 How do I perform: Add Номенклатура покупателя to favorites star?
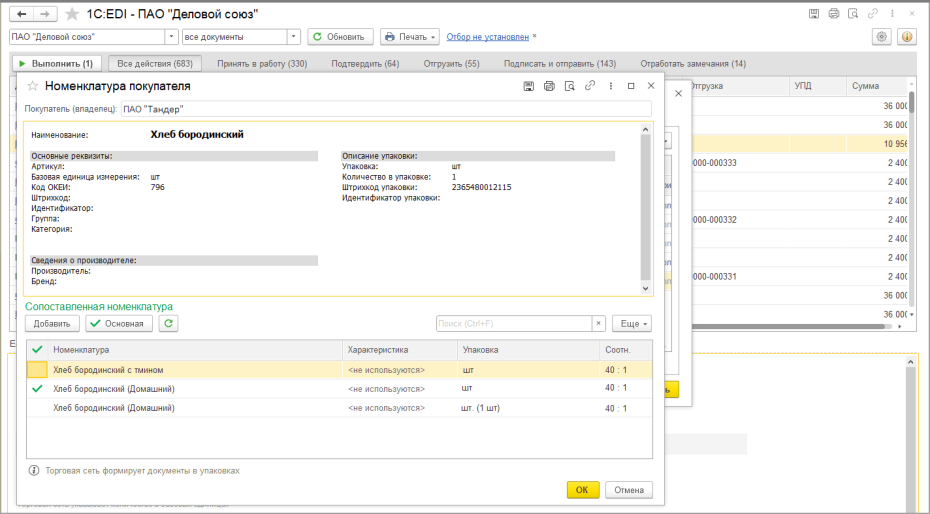(x=33, y=86)
